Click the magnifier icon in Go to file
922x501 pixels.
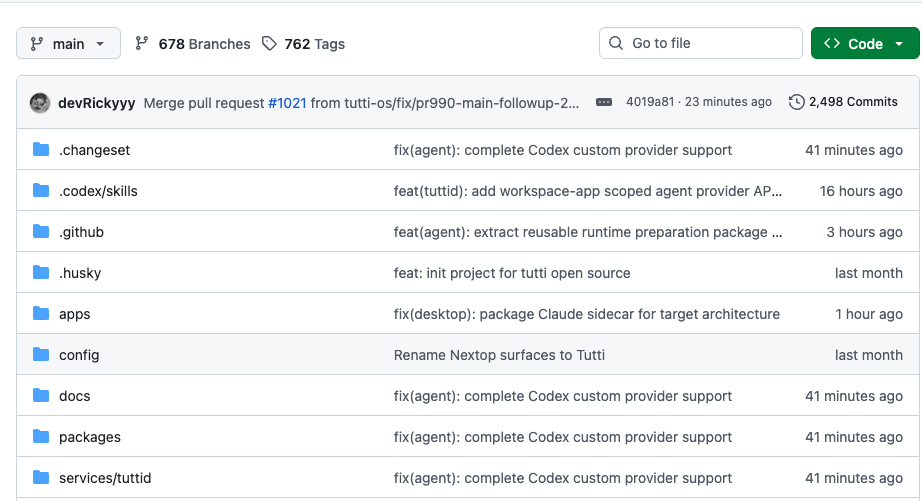point(616,43)
